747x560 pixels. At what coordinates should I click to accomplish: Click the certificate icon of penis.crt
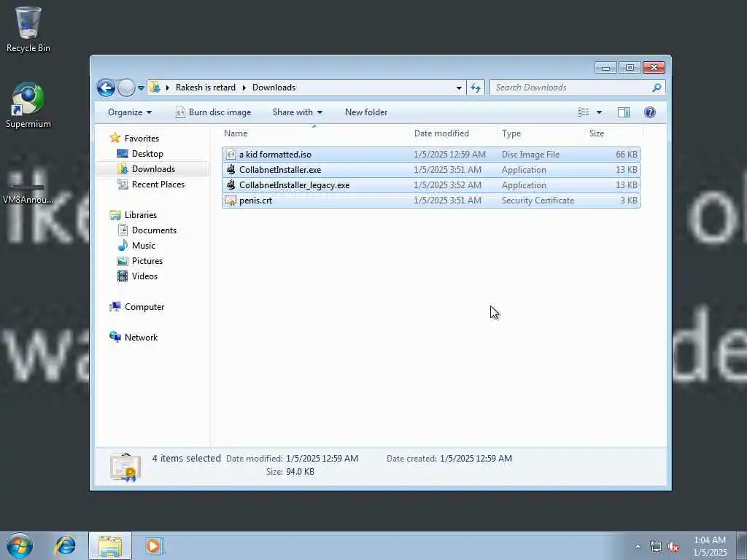click(x=231, y=201)
